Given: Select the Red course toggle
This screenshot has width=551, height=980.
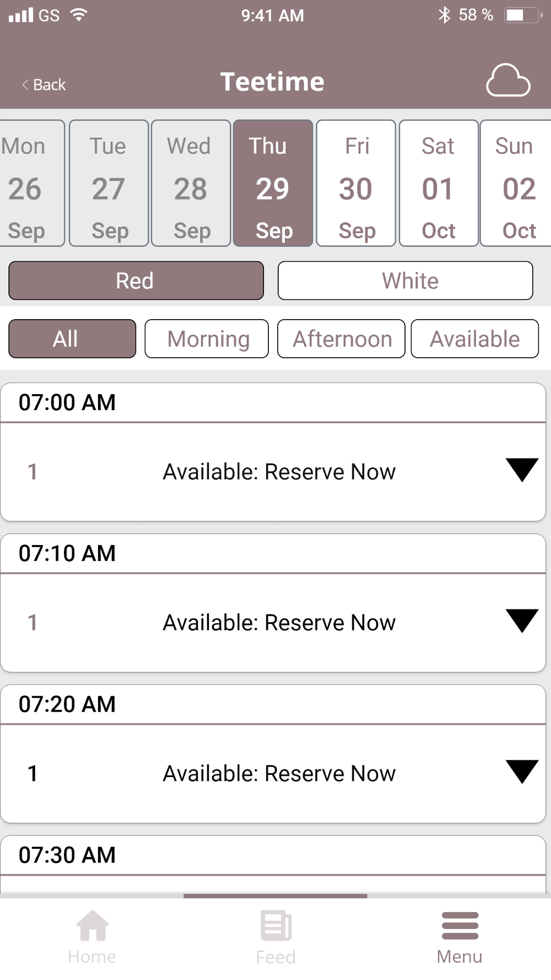Looking at the screenshot, I should point(136,281).
